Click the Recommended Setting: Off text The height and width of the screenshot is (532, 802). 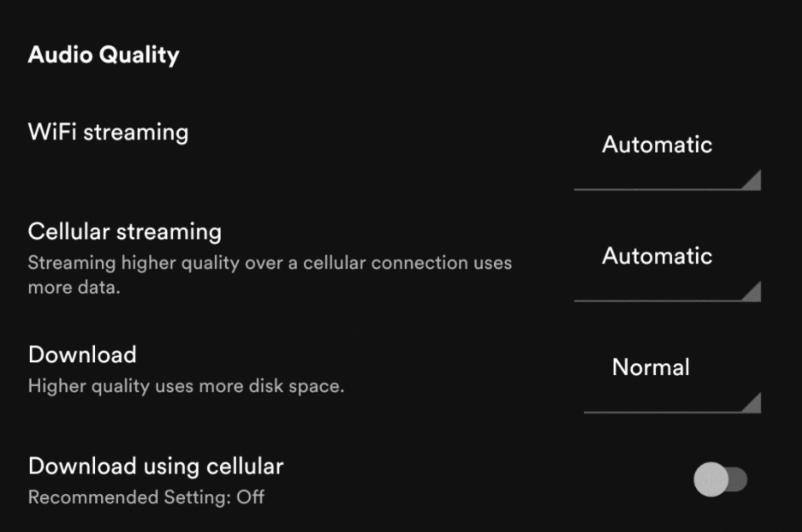(146, 497)
